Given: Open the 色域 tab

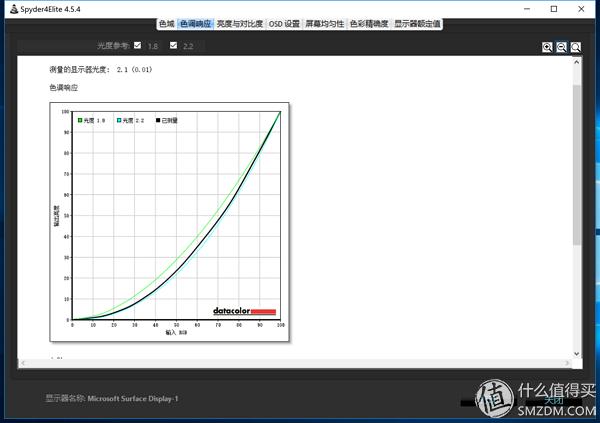Looking at the screenshot, I should click(x=166, y=24).
